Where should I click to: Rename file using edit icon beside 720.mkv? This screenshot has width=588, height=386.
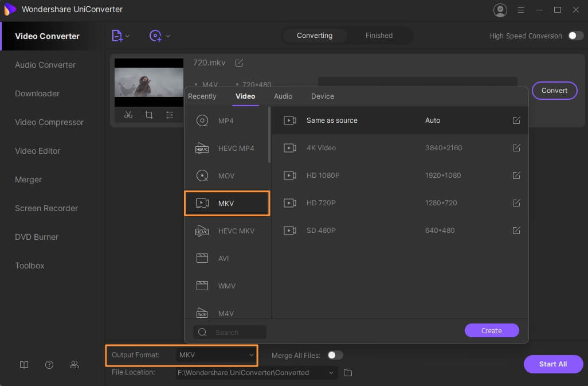pos(239,63)
